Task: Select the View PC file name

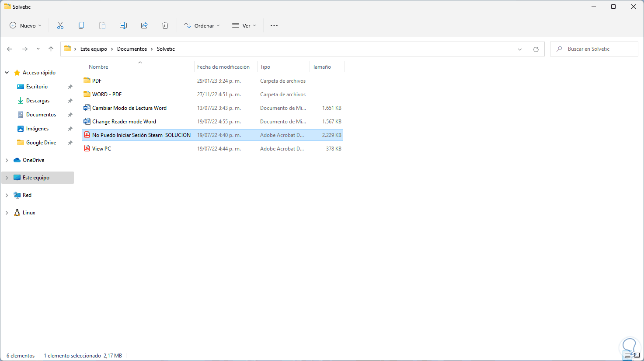Action: click(x=101, y=149)
